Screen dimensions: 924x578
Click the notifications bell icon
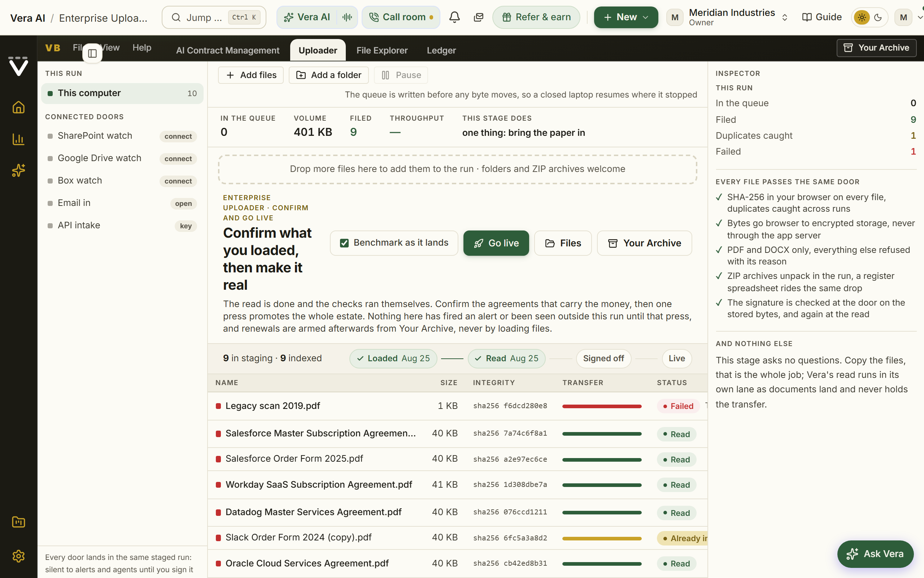(454, 17)
